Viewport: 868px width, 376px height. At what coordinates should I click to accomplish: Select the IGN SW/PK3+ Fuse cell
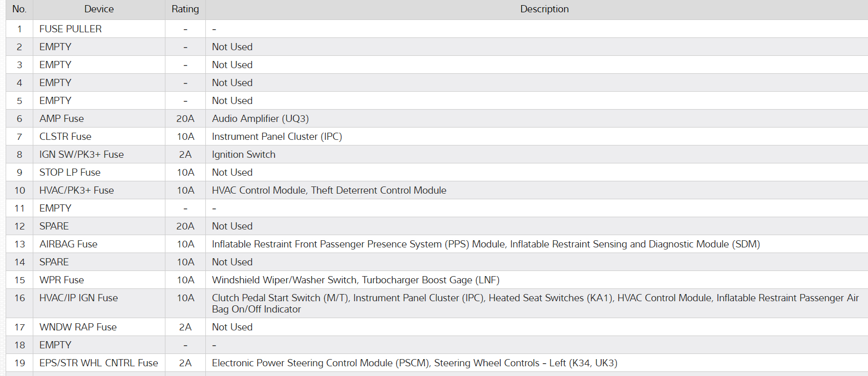(81, 155)
